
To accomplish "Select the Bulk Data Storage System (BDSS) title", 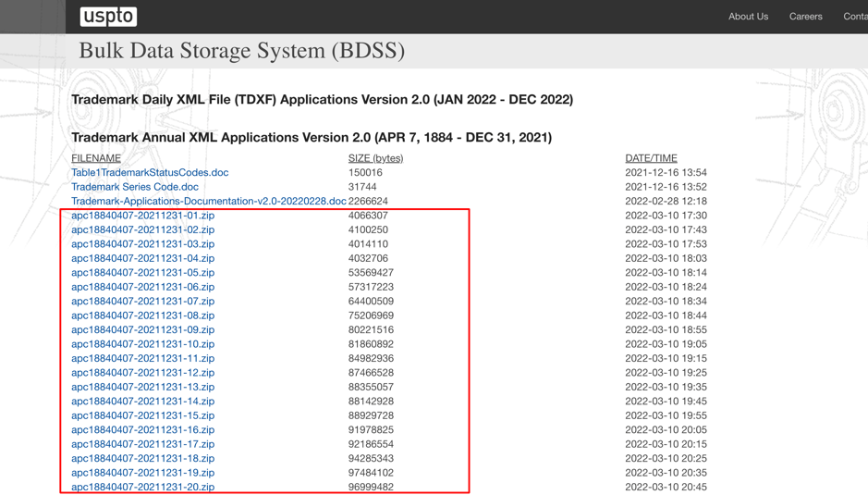I will 242,51.
